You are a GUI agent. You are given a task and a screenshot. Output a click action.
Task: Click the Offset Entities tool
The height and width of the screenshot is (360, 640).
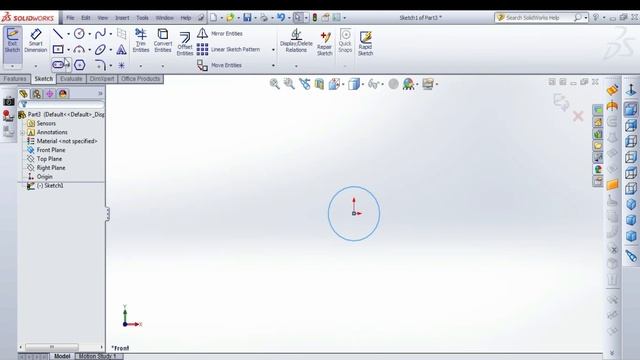coord(185,43)
